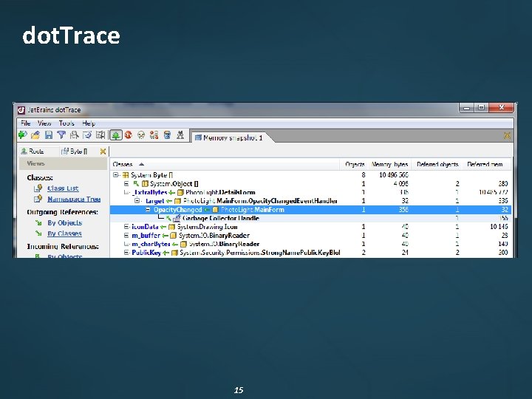
Task: Open the Help menu
Action: (89, 123)
